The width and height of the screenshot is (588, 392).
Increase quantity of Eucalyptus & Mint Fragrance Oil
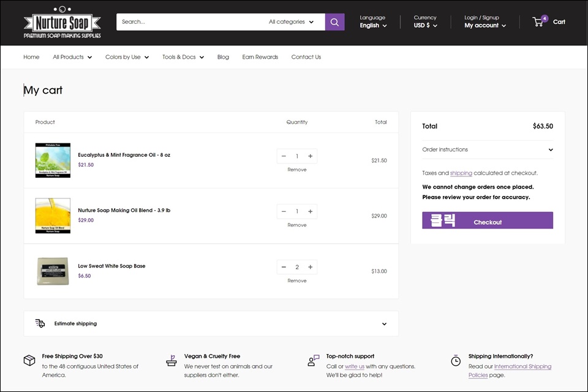tap(310, 156)
